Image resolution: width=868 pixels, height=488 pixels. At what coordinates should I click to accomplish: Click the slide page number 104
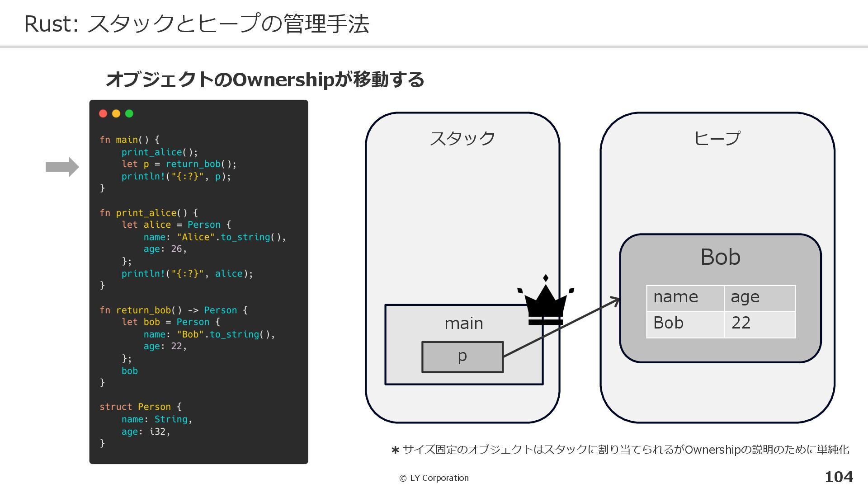point(839,477)
